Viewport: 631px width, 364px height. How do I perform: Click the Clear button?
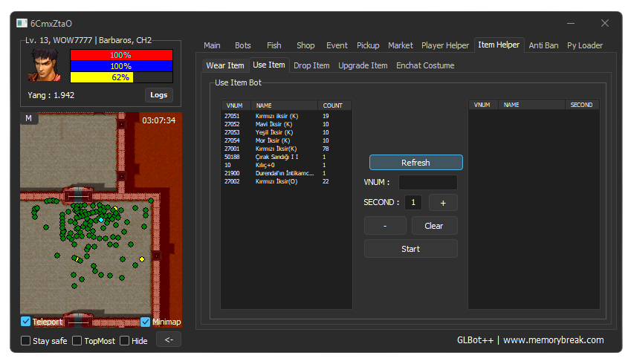point(434,226)
